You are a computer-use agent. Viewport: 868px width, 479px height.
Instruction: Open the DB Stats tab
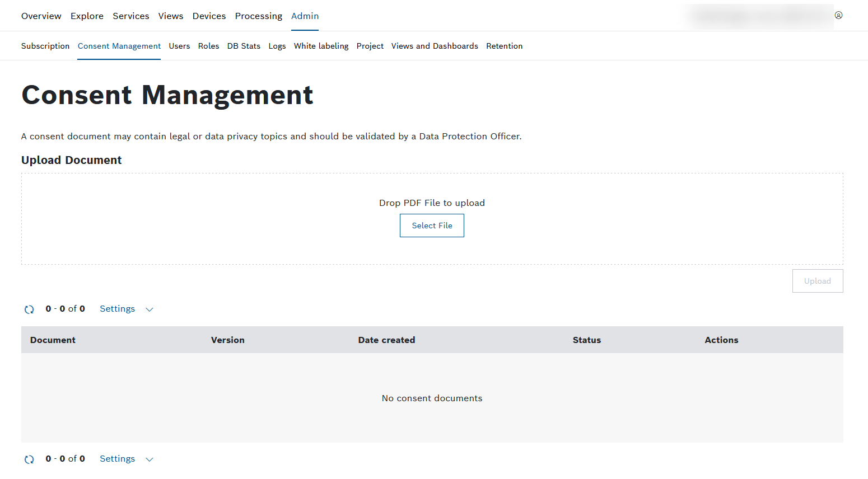[244, 46]
